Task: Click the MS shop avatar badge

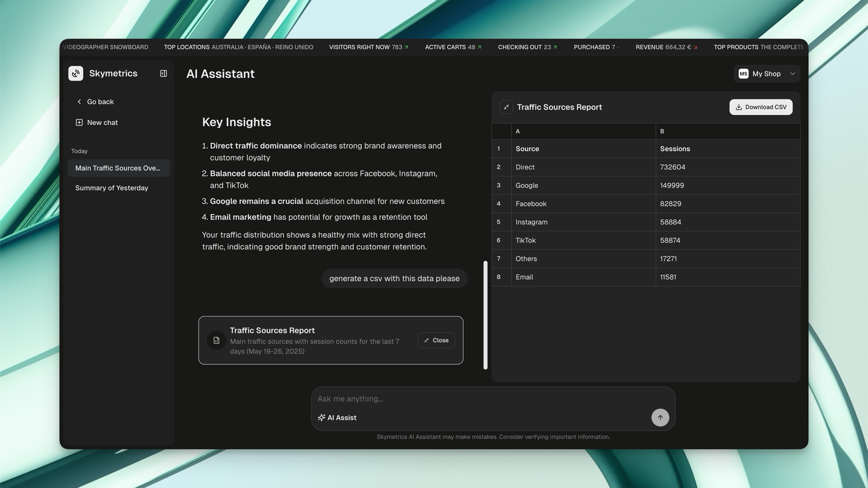Action: click(743, 74)
